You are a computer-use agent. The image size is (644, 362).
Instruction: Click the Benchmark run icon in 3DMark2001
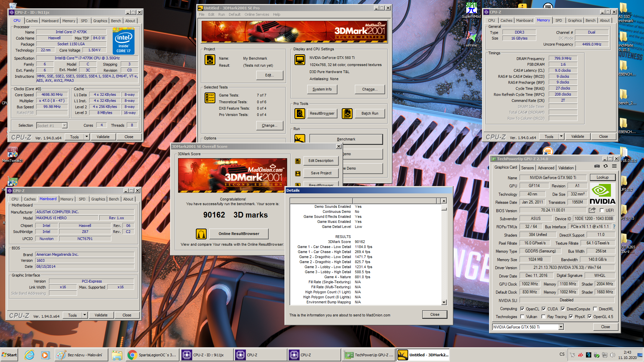click(x=300, y=138)
